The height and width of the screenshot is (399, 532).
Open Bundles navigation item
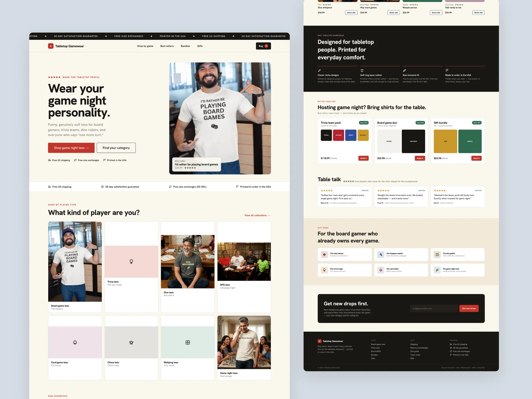tap(185, 46)
